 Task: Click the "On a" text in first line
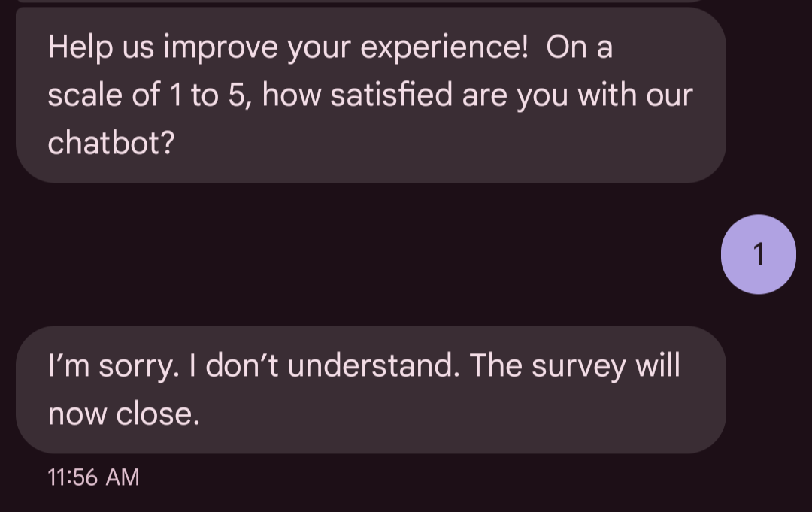point(579,48)
